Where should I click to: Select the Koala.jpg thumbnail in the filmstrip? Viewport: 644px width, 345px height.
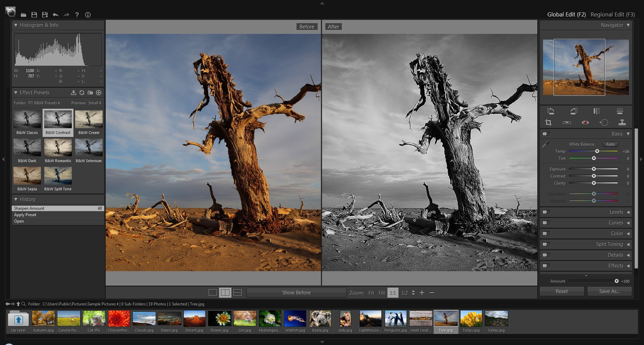[x=320, y=318]
